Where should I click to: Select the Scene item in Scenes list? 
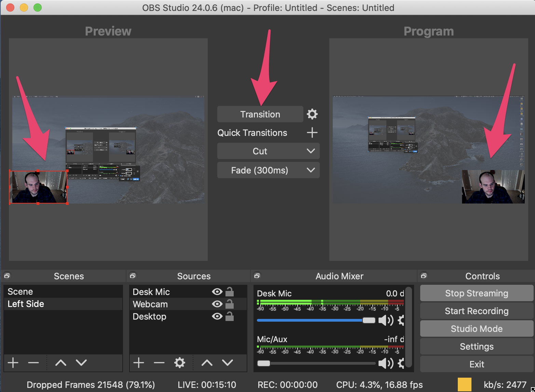[x=63, y=292]
